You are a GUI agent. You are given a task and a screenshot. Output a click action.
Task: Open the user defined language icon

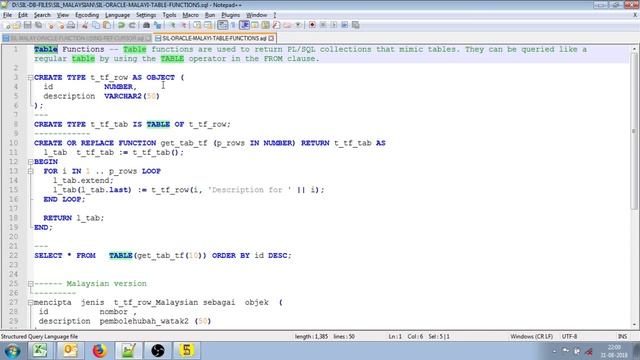(x=255, y=25)
